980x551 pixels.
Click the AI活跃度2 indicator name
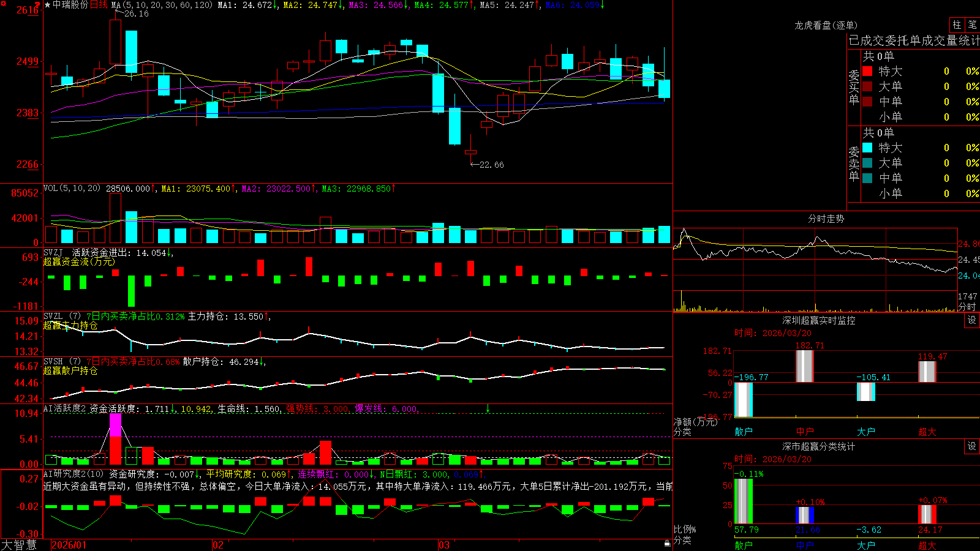click(x=65, y=408)
